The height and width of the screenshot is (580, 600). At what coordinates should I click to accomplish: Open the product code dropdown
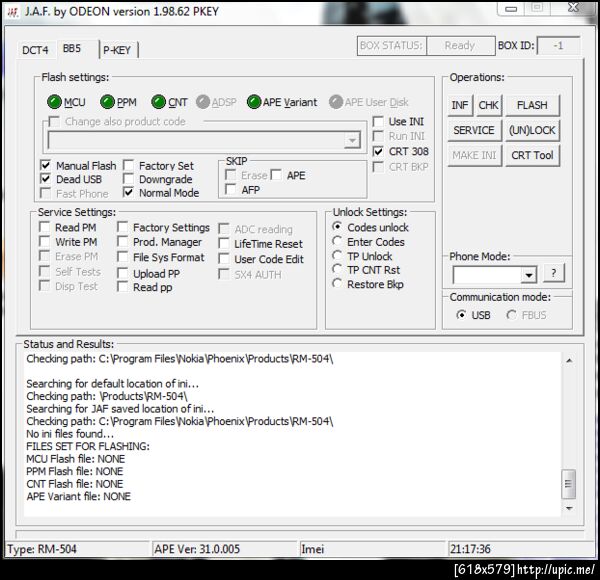point(352,140)
